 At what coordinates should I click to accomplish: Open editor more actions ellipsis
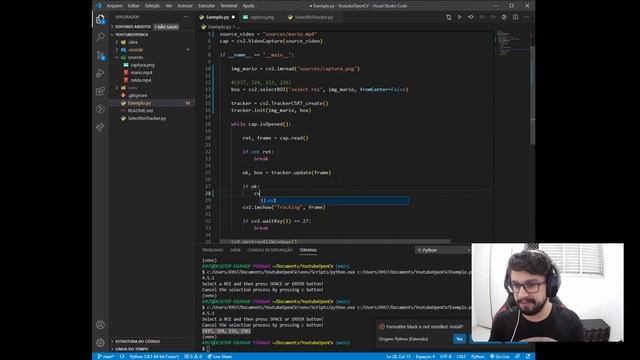[527, 17]
